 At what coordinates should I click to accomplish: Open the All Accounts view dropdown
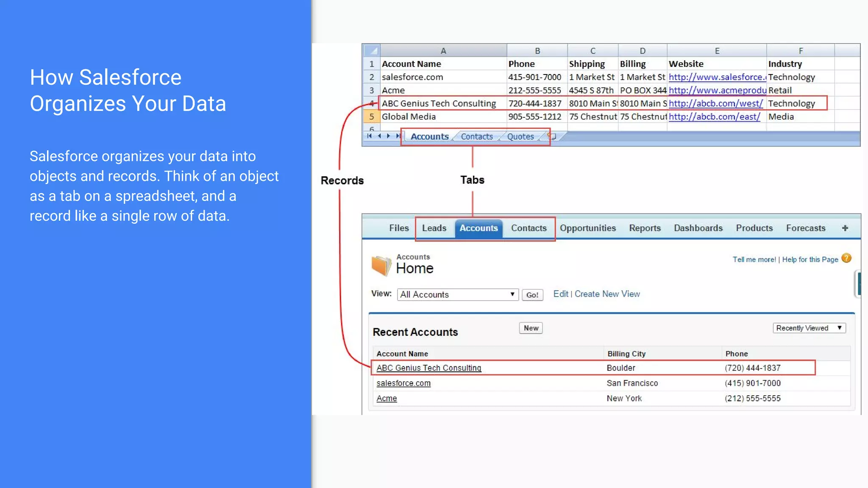pos(458,294)
